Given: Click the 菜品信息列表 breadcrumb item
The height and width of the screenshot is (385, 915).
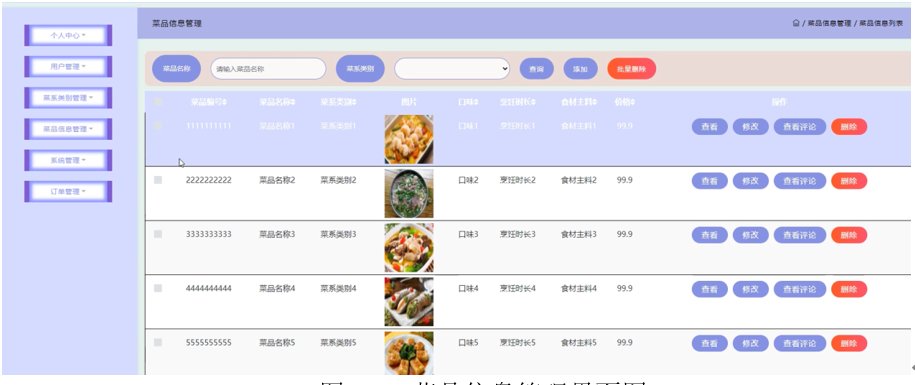Looking at the screenshot, I should [x=881, y=23].
